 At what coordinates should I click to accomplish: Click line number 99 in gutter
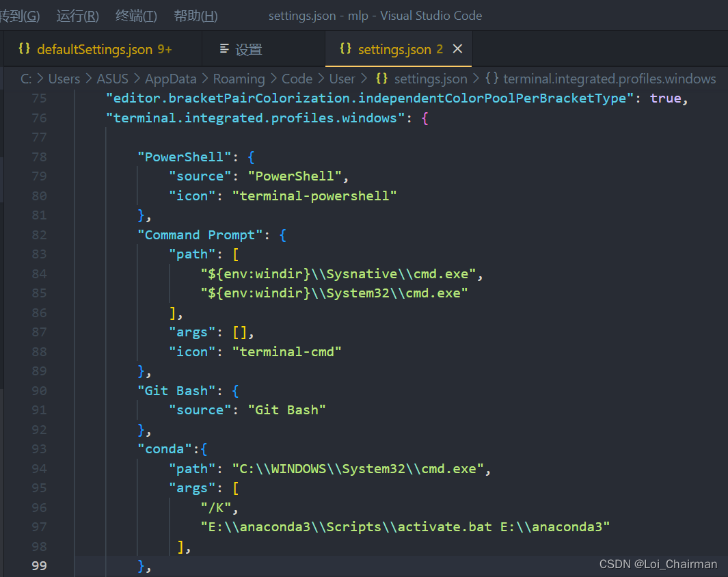pyautogui.click(x=40, y=566)
